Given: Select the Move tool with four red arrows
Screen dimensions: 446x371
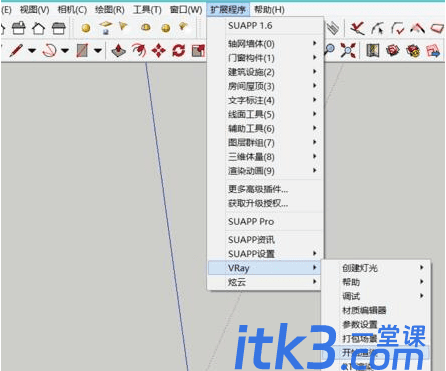Looking at the screenshot, I should (x=159, y=51).
